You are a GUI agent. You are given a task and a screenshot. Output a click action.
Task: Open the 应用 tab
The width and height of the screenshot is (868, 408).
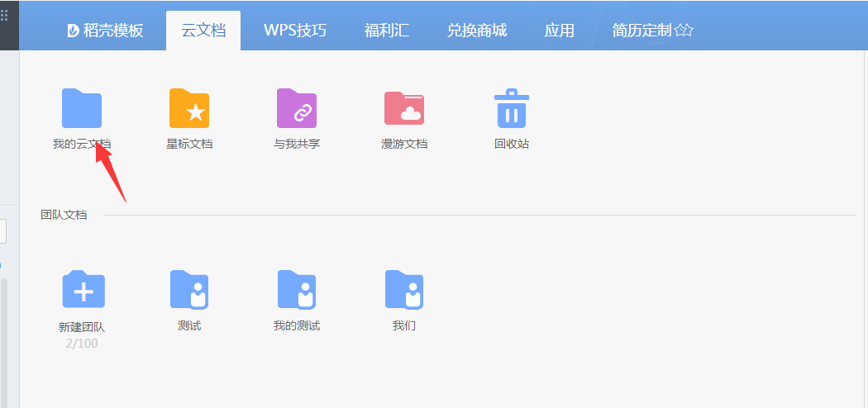pos(560,31)
